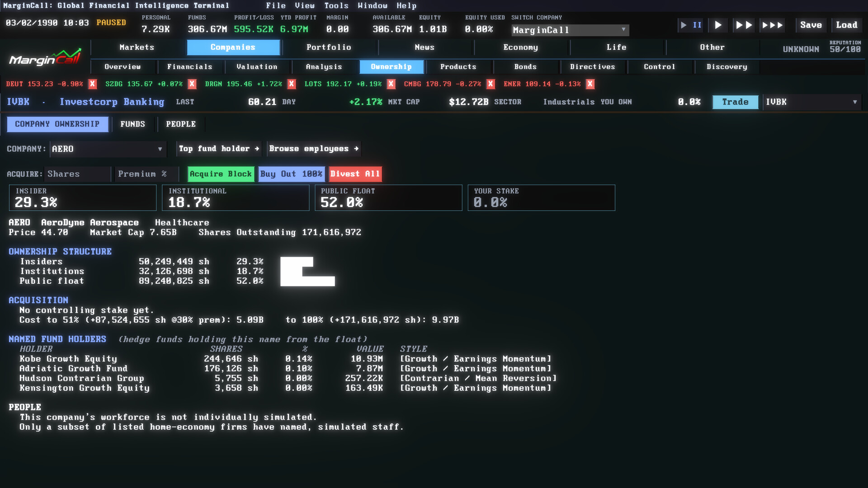Select the FUNDS ownership tab
The image size is (868, 488).
[x=132, y=124]
